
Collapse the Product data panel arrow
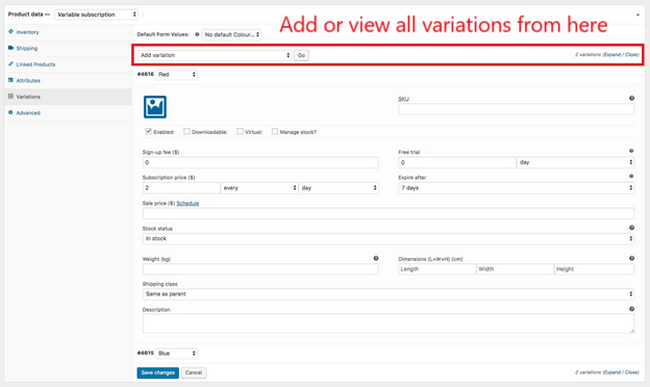tap(638, 15)
